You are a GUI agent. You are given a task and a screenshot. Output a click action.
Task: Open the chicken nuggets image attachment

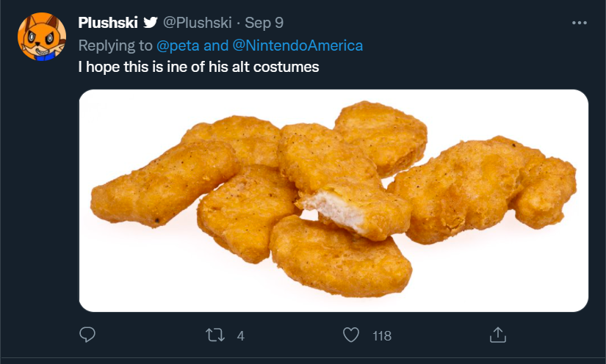tap(333, 200)
